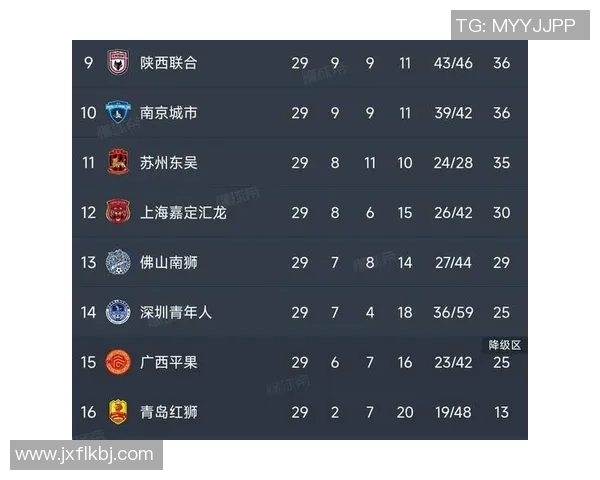Viewport: 600px width, 480px height.
Task: Select the 深圳青年人 team name
Action: 176,312
